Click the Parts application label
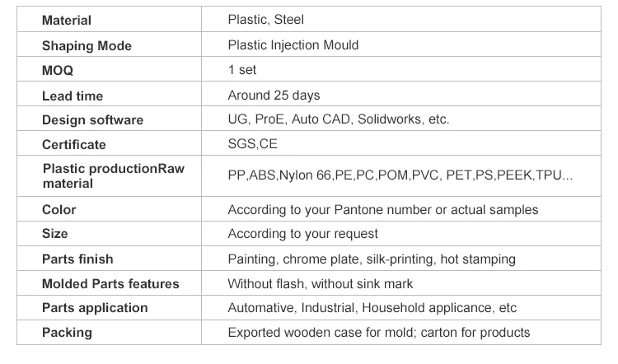Viewport: 618px width, 364px height. [95, 308]
